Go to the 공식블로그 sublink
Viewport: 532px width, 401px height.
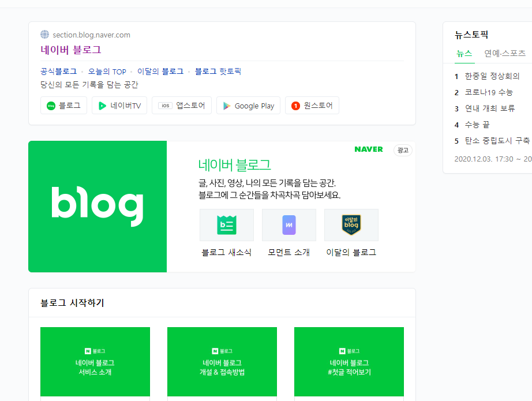(59, 71)
